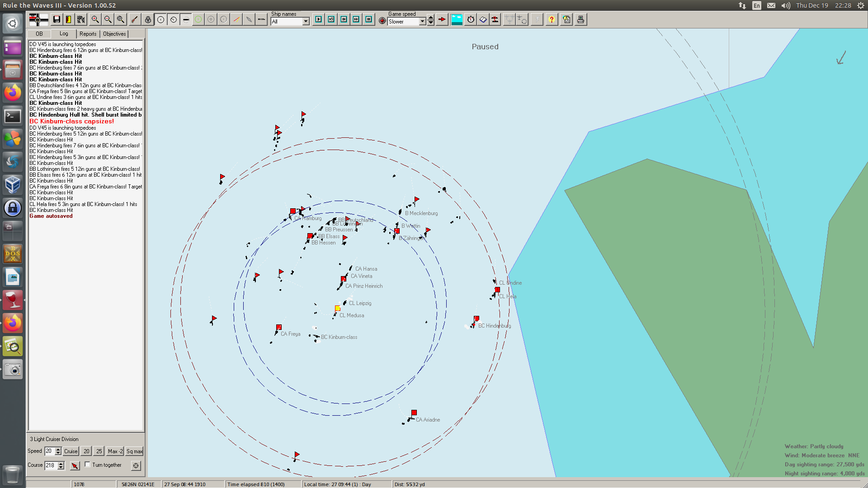868x488 pixels.
Task: Switch to the Reports tab
Action: 88,34
